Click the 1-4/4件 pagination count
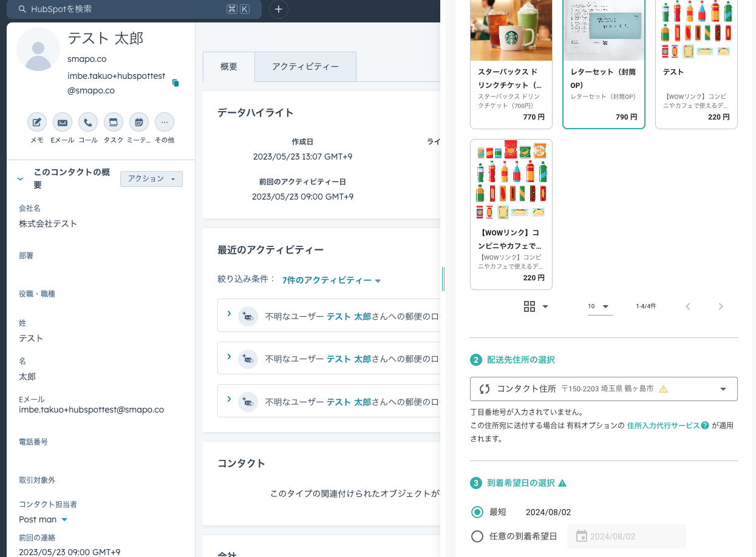This screenshot has height=557, width=756. point(646,306)
